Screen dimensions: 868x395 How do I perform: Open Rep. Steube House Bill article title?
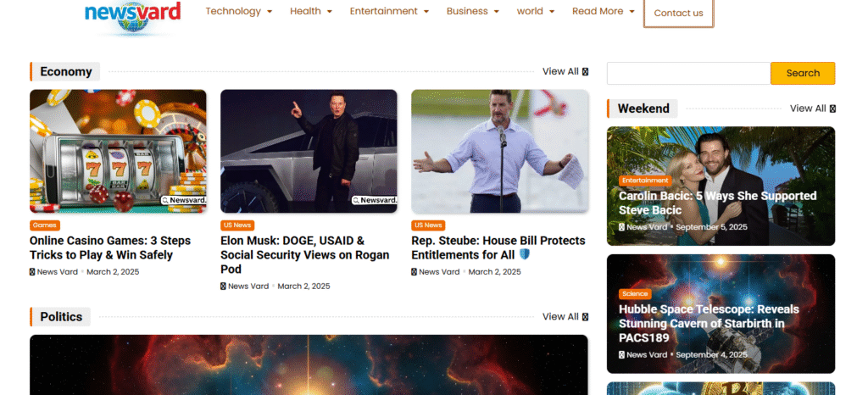click(x=498, y=248)
